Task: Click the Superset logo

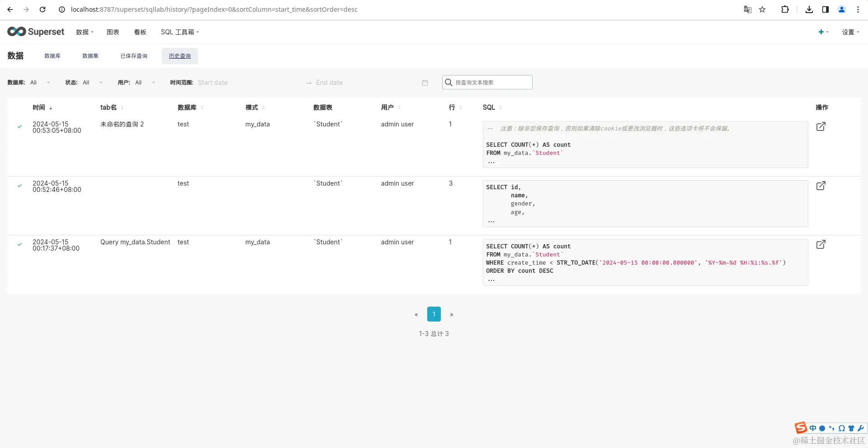Action: tap(36, 32)
